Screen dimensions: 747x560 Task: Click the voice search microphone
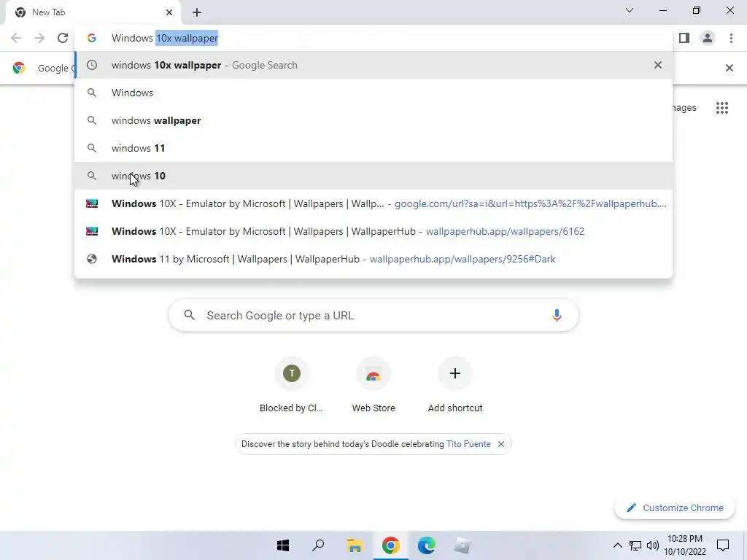[x=557, y=315]
